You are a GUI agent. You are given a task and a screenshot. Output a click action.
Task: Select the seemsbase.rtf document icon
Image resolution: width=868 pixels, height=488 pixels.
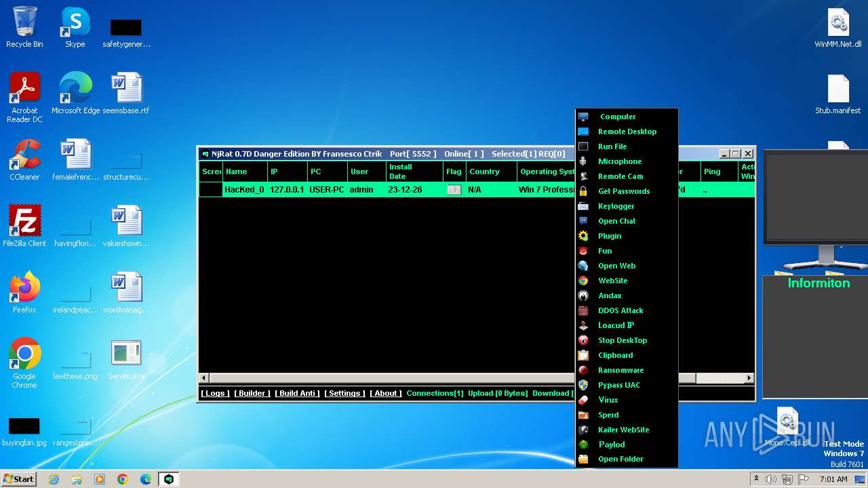coord(126,94)
